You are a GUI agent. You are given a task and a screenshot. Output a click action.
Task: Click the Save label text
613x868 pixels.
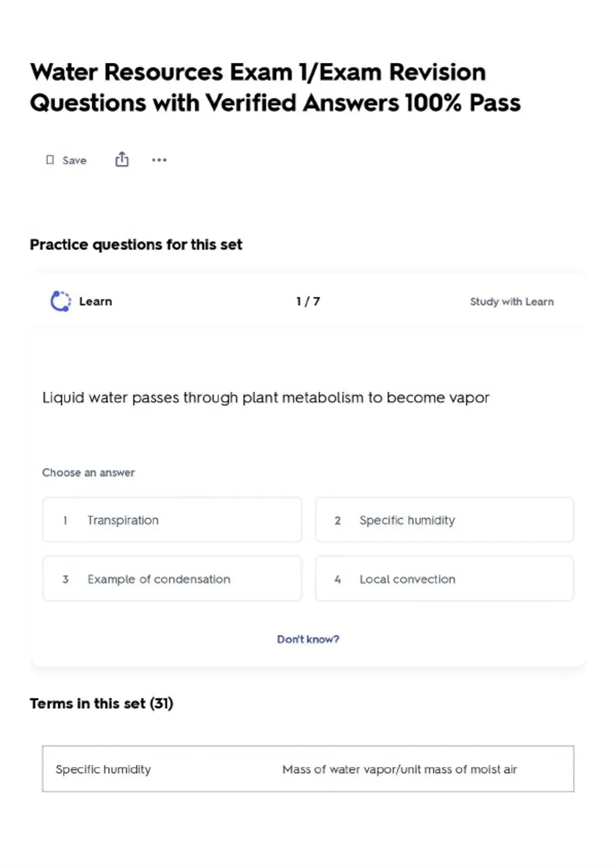[75, 160]
